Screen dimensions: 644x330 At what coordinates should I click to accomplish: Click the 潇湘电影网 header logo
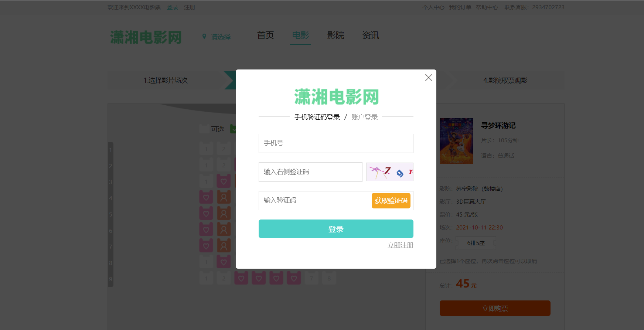click(x=146, y=37)
